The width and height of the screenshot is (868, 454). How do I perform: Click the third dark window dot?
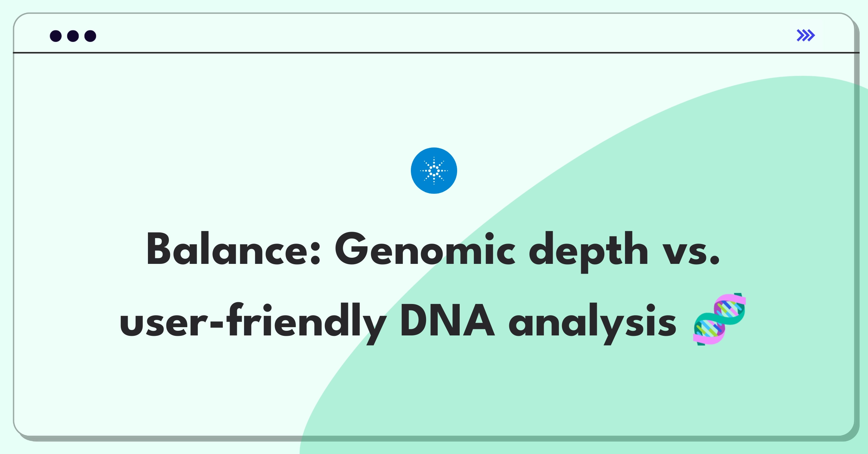point(90,36)
